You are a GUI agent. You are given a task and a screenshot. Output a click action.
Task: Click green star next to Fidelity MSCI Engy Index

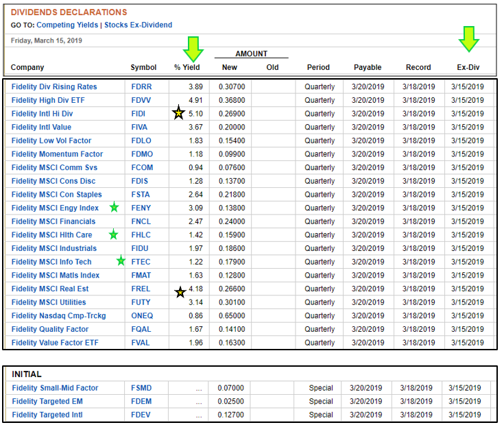tap(114, 208)
